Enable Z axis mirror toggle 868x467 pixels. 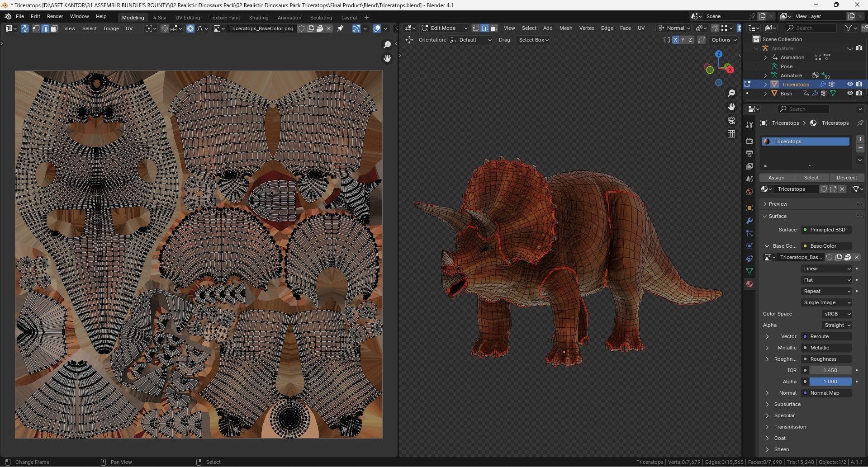[690, 40]
